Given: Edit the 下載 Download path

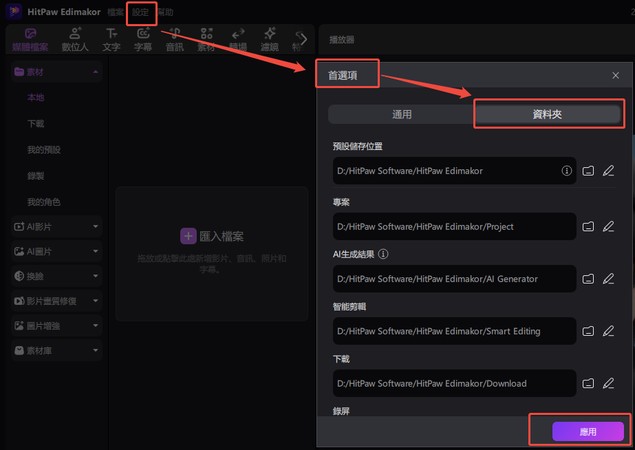Looking at the screenshot, I should [x=608, y=383].
